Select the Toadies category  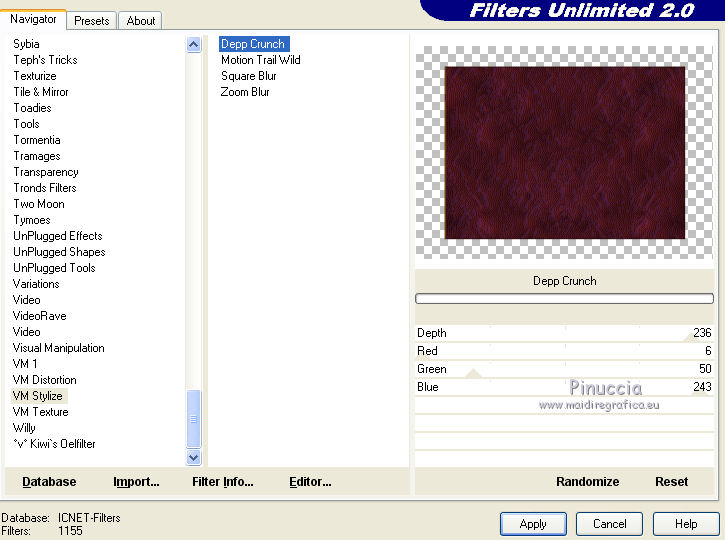click(32, 108)
